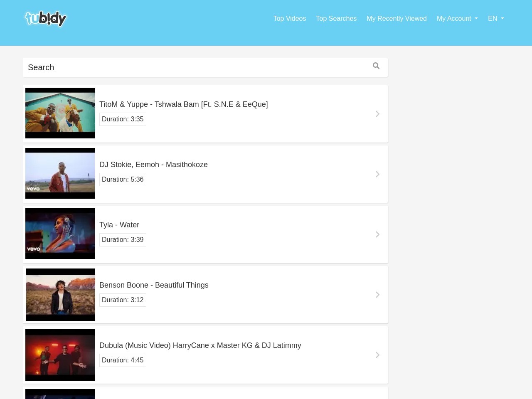Click title Dubula (Music Video) HarryCane
Screen dimensions: 532x399
coord(200,345)
